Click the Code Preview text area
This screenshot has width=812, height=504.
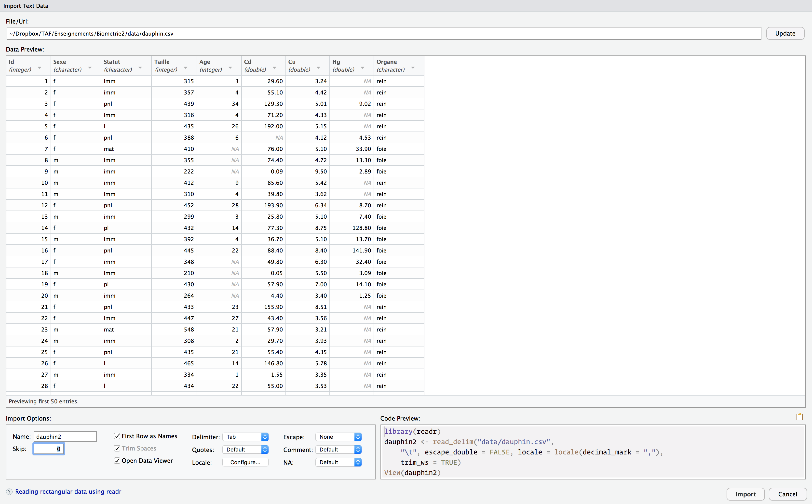(593, 452)
